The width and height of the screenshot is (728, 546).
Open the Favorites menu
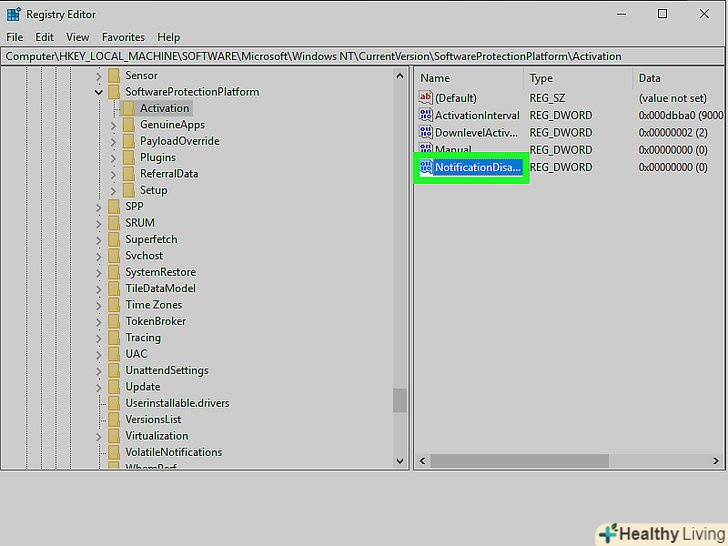tap(123, 37)
